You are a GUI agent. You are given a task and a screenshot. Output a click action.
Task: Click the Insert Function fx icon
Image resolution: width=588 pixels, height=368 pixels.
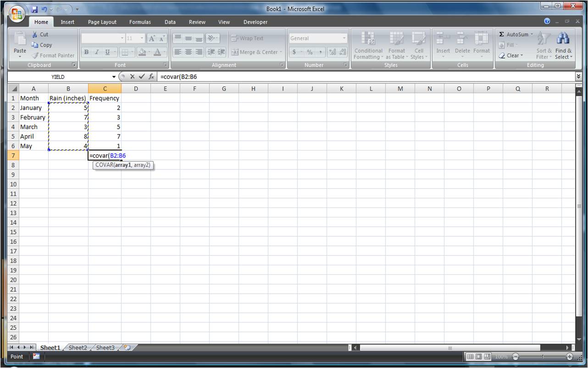coord(151,77)
